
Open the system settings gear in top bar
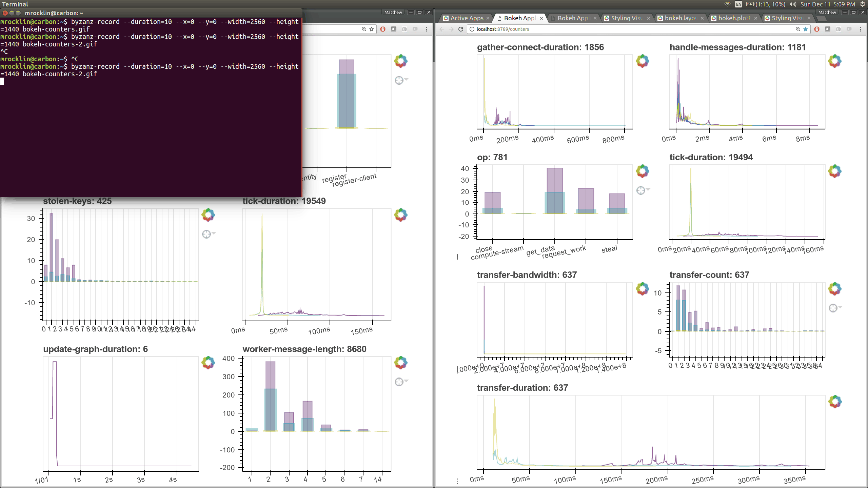point(862,4)
